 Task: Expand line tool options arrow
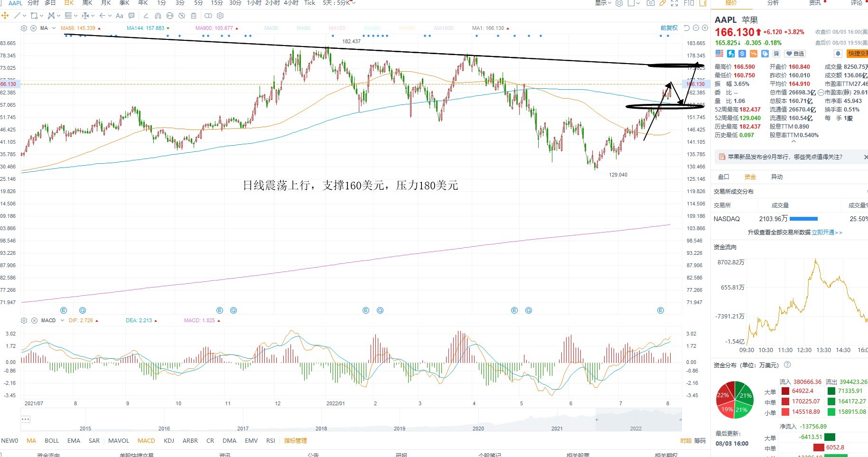click(x=24, y=16)
